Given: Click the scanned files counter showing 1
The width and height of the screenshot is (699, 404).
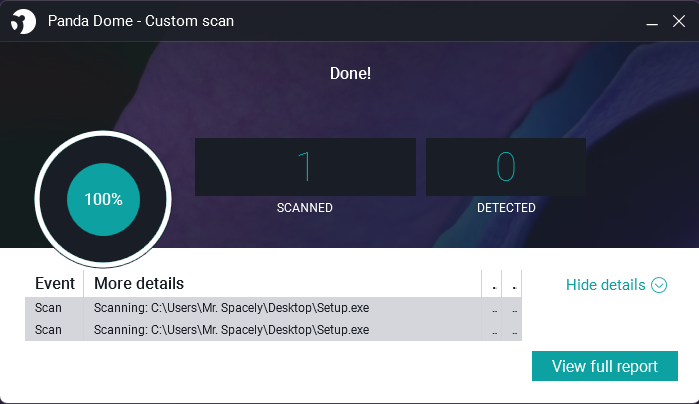Looking at the screenshot, I should [x=305, y=167].
